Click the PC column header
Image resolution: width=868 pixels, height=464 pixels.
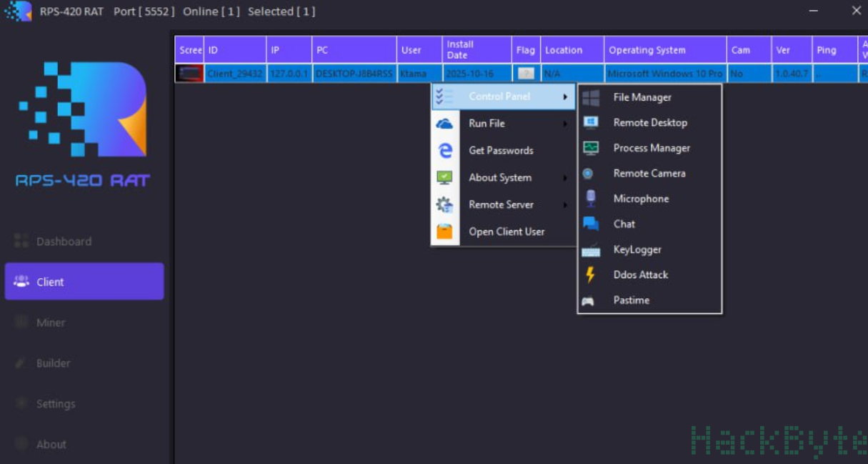click(354, 50)
